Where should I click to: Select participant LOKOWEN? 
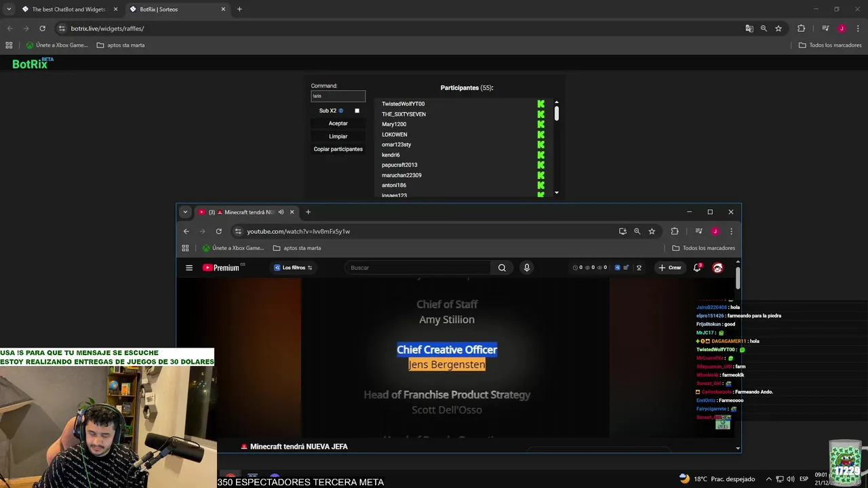point(395,135)
